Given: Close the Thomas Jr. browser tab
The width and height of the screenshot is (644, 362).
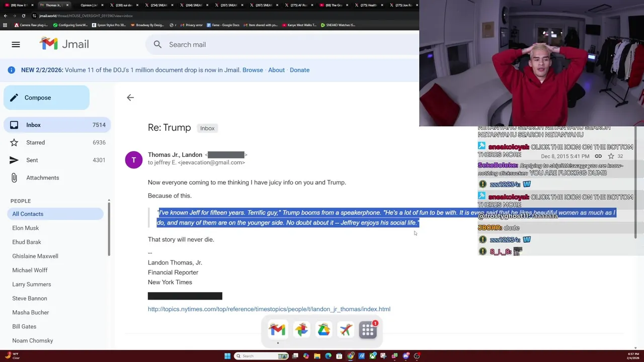Looking at the screenshot, I should click(67, 5).
